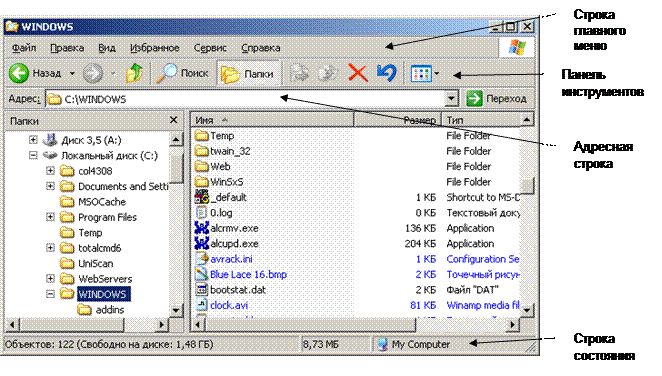Click the up arrow of folder tree scrollbar
This screenshot has height=376, width=662.
pos(176,139)
